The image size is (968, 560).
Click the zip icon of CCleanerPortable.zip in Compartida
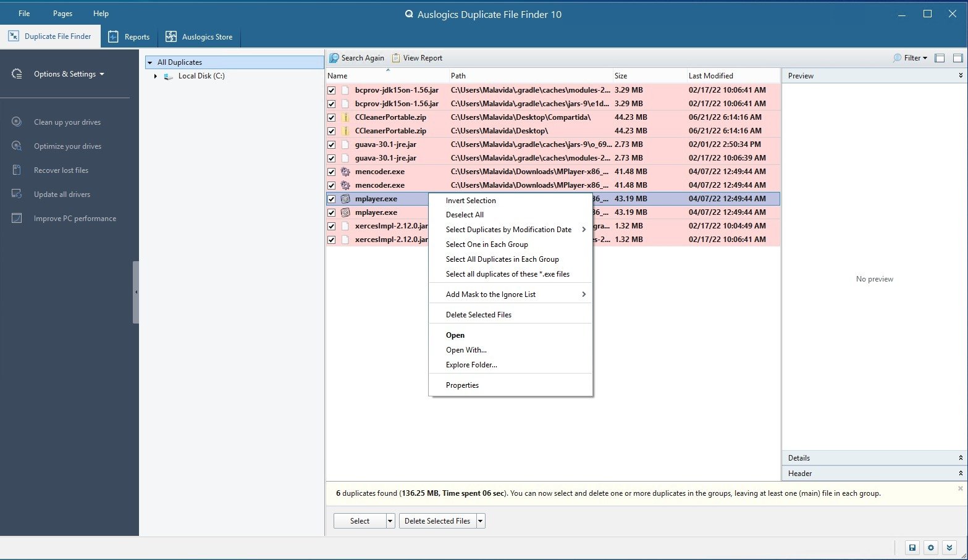click(x=345, y=117)
